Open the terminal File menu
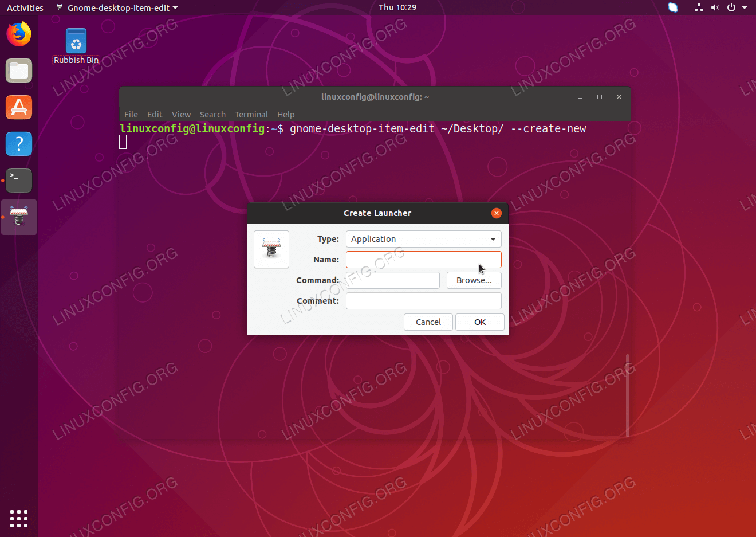756x537 pixels. click(x=131, y=115)
